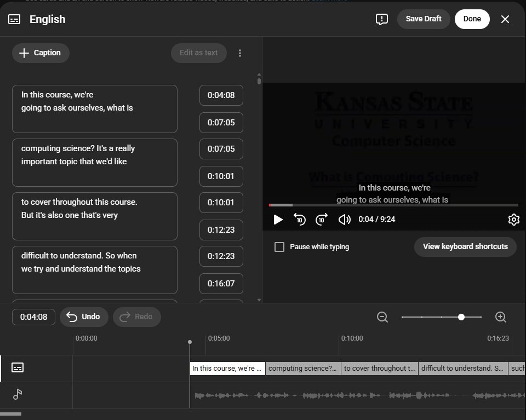This screenshot has height=420, width=526.
Task: Select timeline clip "to cover throughout t..."
Action: point(379,369)
